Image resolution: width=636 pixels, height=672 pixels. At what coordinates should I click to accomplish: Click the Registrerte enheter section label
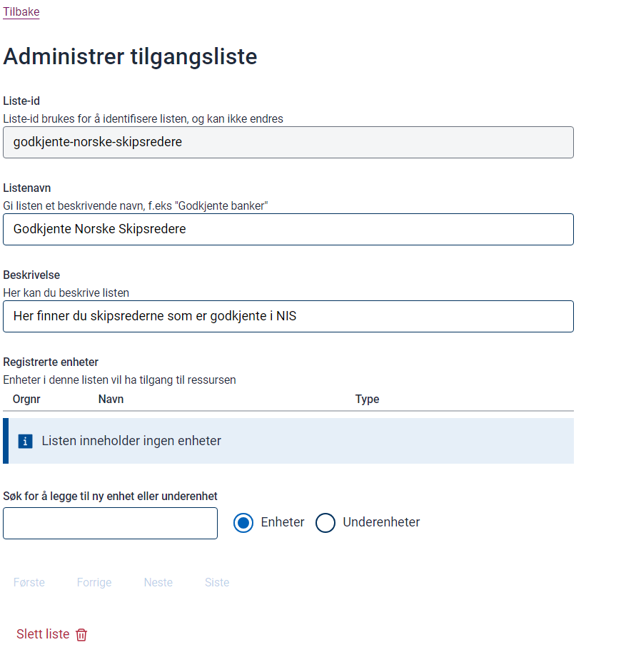[51, 362]
